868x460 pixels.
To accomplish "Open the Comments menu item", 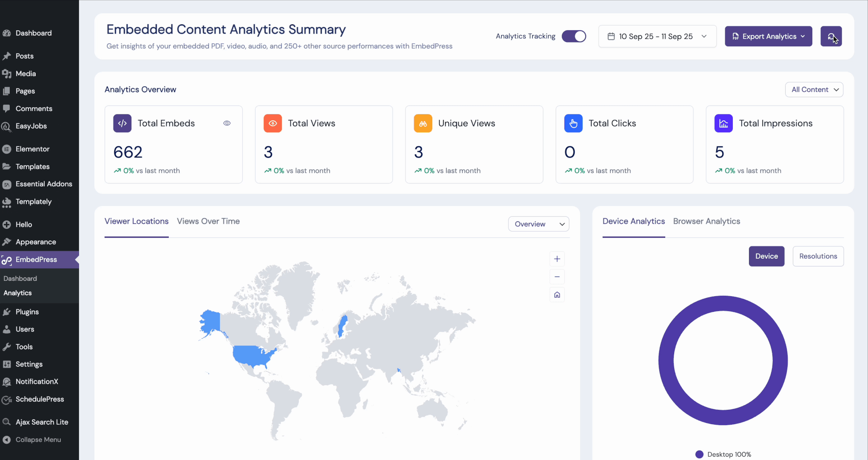I will [x=39, y=108].
